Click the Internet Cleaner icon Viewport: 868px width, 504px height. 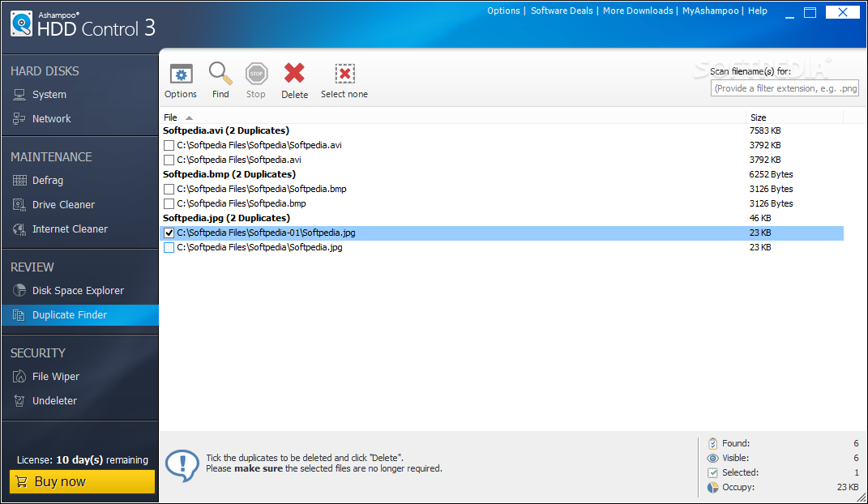point(19,229)
